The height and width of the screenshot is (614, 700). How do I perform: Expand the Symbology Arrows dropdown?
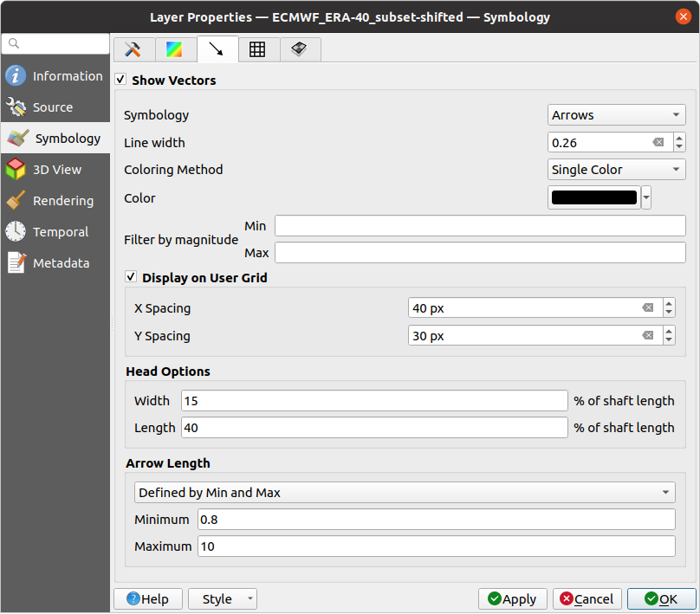pyautogui.click(x=616, y=115)
